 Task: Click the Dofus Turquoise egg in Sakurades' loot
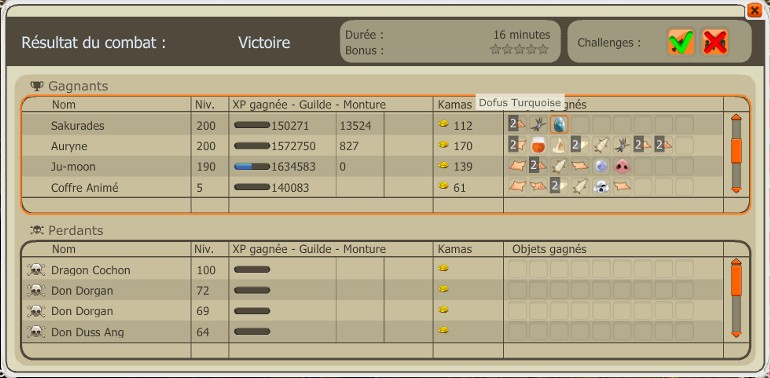(x=559, y=125)
